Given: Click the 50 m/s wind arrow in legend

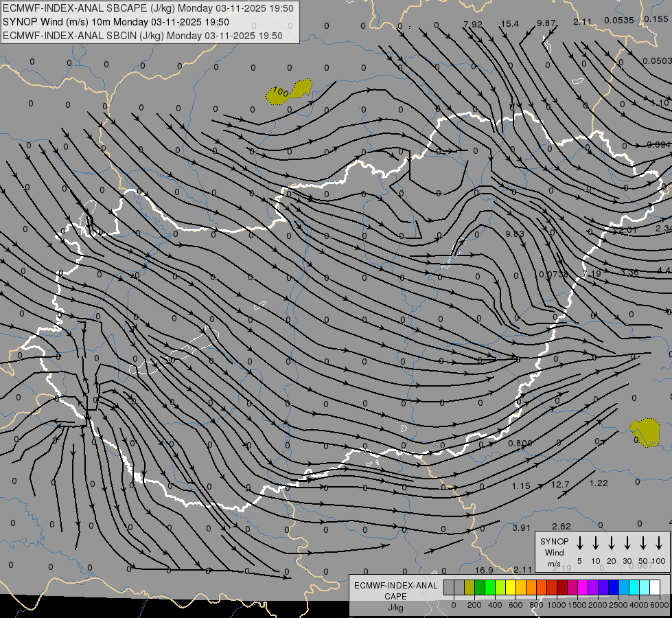Looking at the screenshot, I should click(643, 543).
